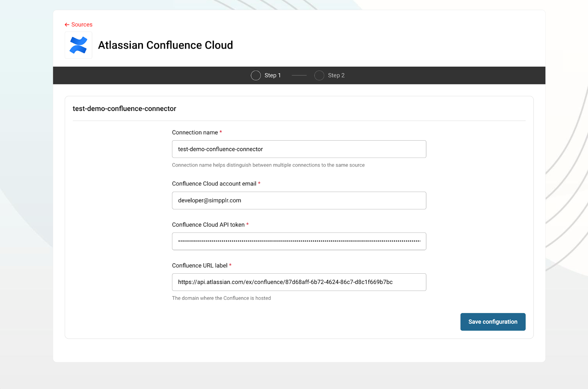Go back via the Sources link text
The image size is (588, 389).
82,25
